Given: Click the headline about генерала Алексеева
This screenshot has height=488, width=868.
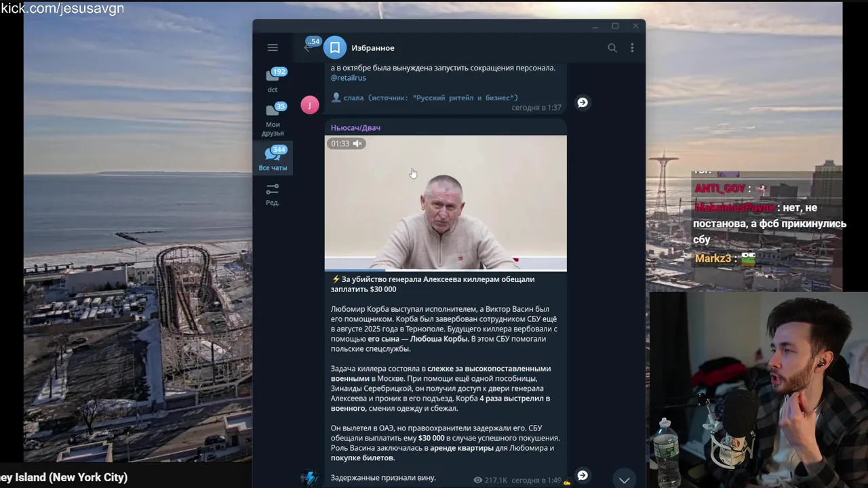Looking at the screenshot, I should (x=433, y=284).
